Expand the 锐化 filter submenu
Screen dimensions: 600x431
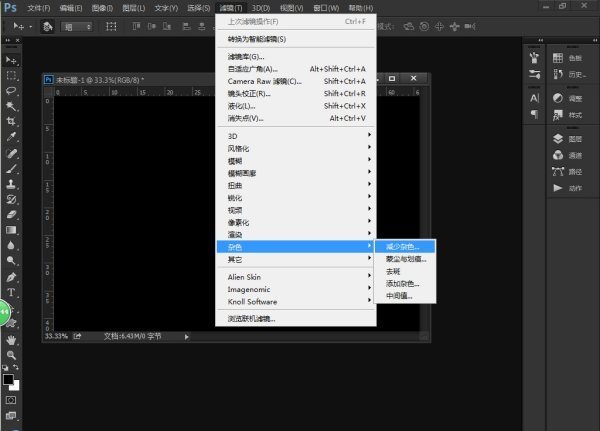click(x=295, y=198)
